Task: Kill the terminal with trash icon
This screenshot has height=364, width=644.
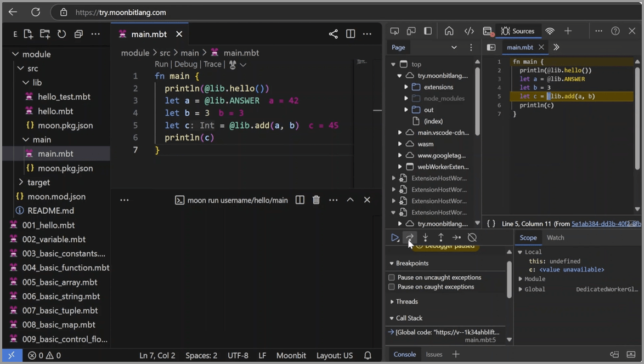Action: pyautogui.click(x=316, y=200)
